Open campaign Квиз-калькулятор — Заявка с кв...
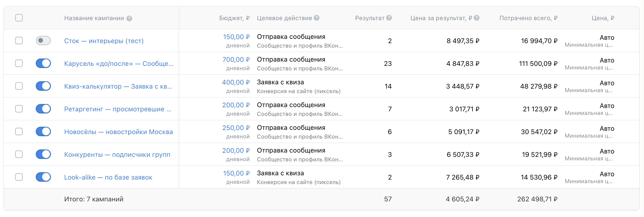 pyautogui.click(x=118, y=86)
